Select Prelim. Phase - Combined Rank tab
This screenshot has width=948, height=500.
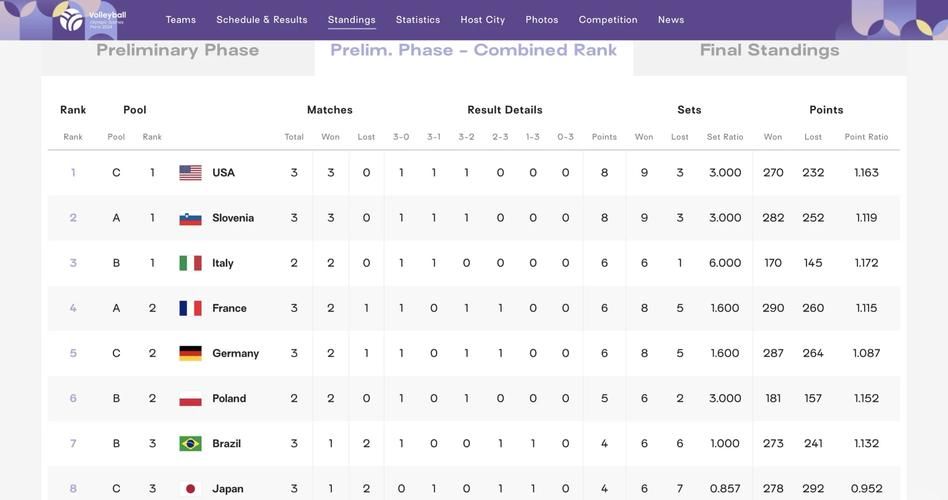474,51
